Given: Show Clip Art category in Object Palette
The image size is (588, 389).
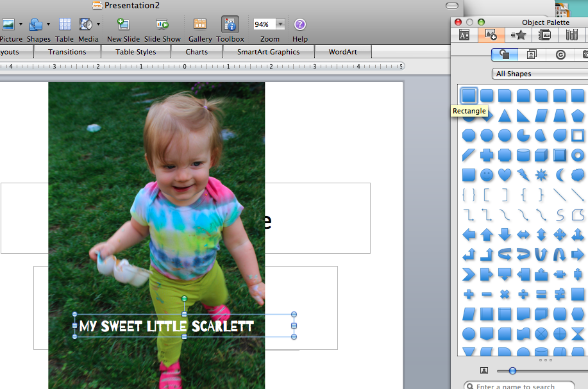Looking at the screenshot, I should [x=532, y=54].
